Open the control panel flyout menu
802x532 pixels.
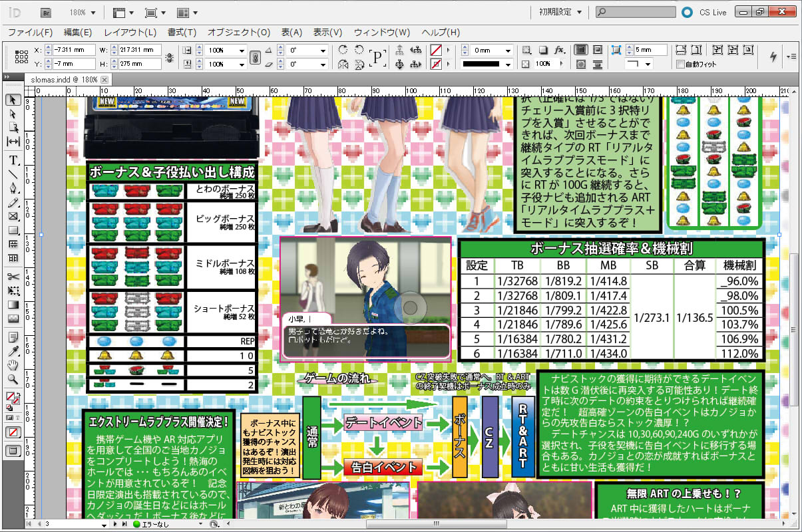[x=791, y=57]
